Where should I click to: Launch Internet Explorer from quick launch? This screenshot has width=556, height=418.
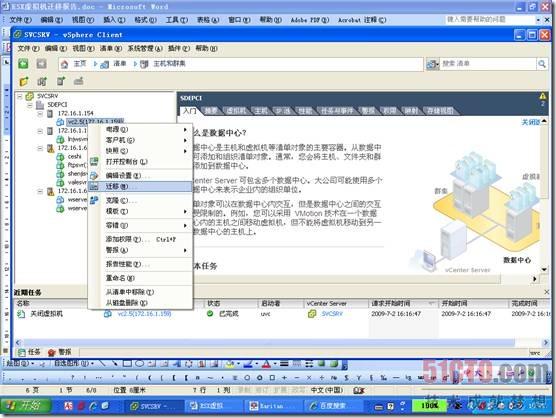coord(93,406)
